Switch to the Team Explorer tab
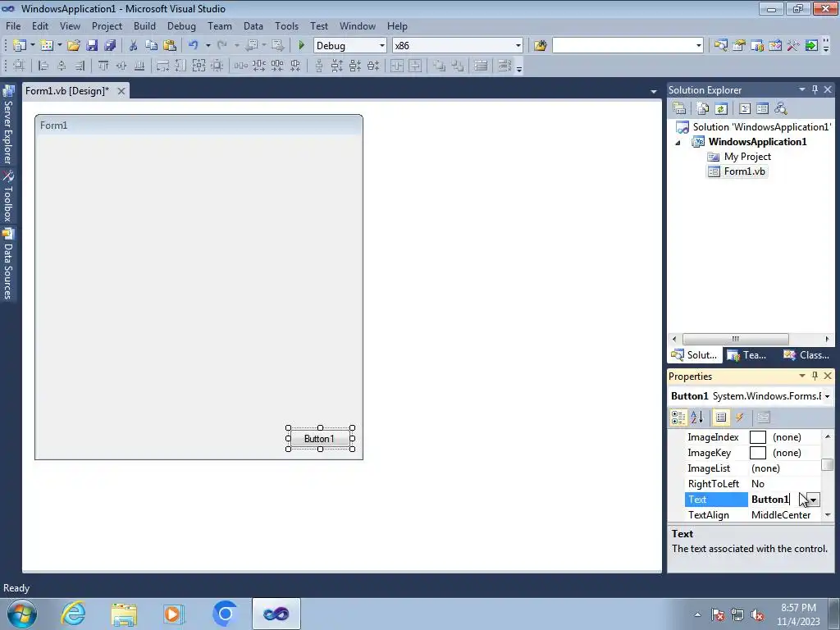This screenshot has width=840, height=630. (x=746, y=354)
